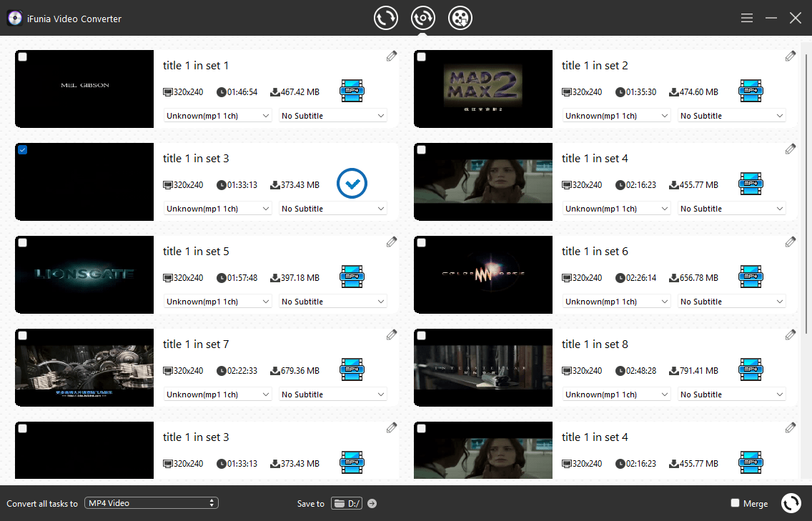Switch to the first convert tab at top
The image size is (812, 521).
[386, 18]
